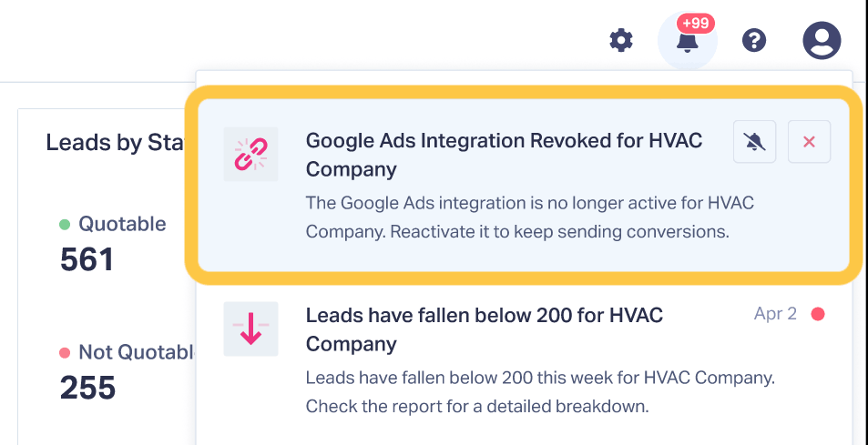Click the +99 notification count badge

point(697,23)
